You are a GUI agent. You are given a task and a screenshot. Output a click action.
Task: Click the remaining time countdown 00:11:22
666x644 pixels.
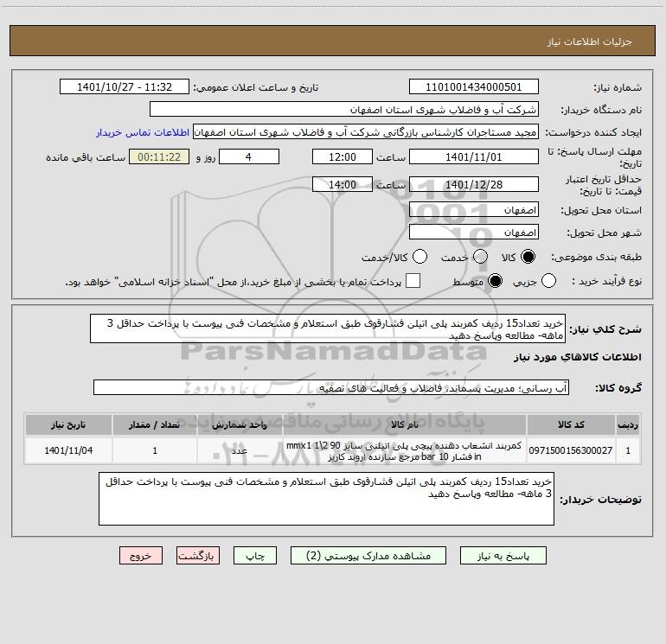159,156
